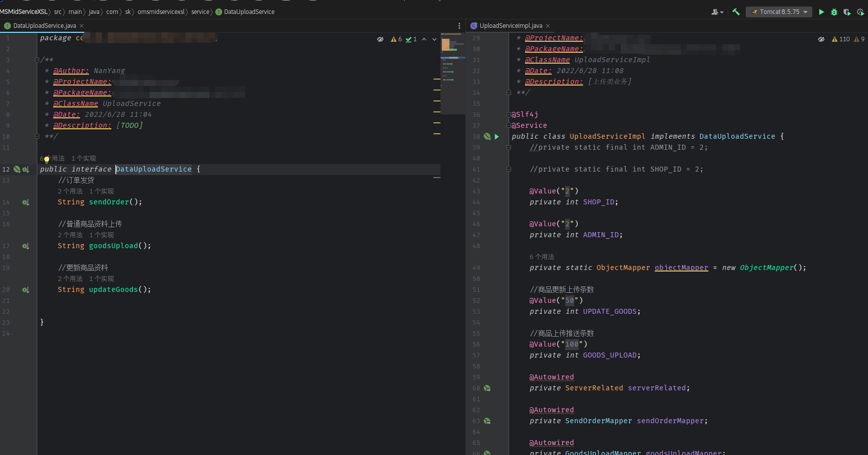This screenshot has height=455, width=868.
Task: Click the 1 typo indicator in left editor
Action: pyautogui.click(x=411, y=39)
